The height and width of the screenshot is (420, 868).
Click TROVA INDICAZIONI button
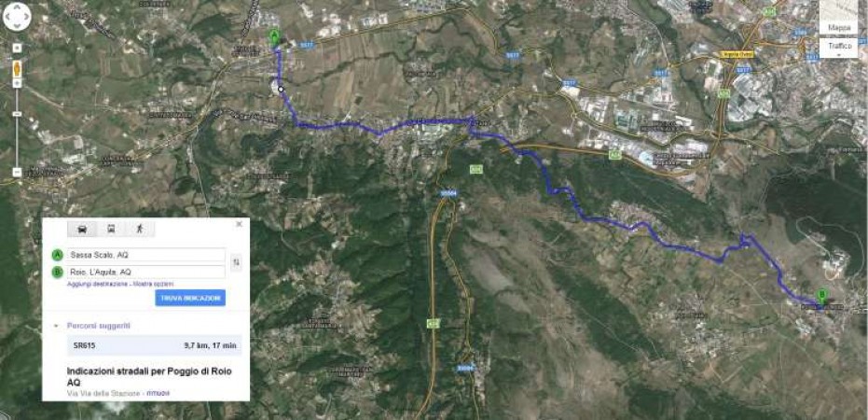(x=190, y=298)
